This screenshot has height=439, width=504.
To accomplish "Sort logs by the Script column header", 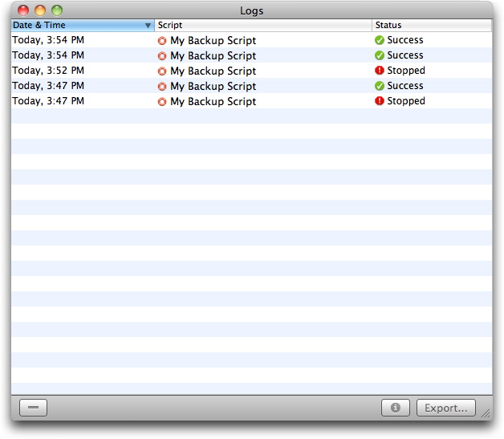I will pos(263,25).
